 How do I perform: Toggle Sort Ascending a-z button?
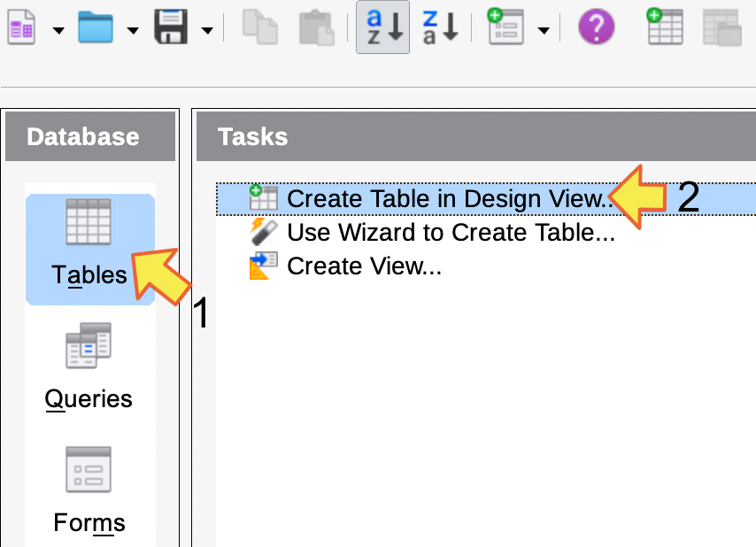coord(382,27)
